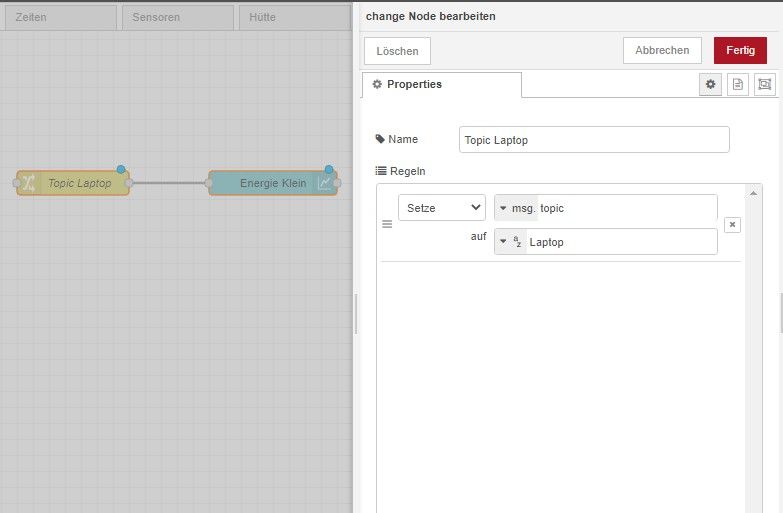Viewport: 783px width, 513px height.
Task: Click the gear icon beside Properties label
Action: [x=377, y=84]
